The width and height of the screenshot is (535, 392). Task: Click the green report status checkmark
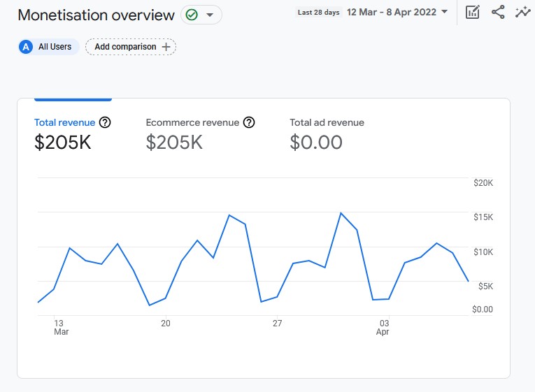pos(192,15)
